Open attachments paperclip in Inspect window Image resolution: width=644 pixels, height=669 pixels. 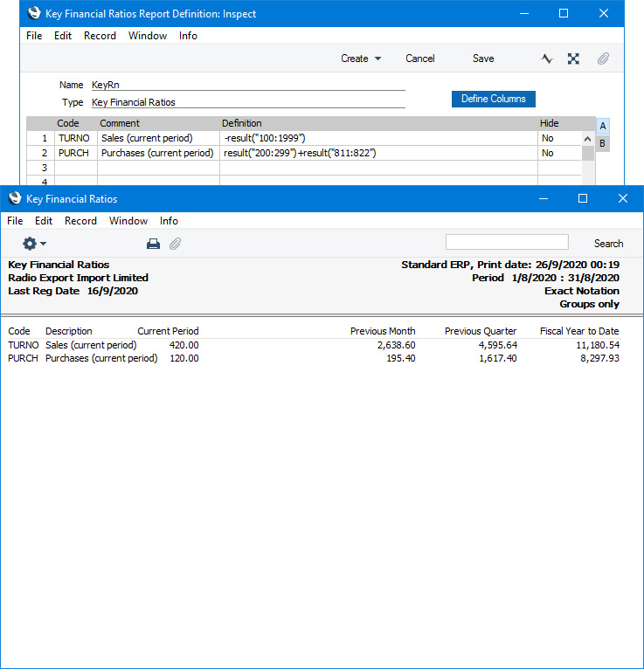point(603,59)
